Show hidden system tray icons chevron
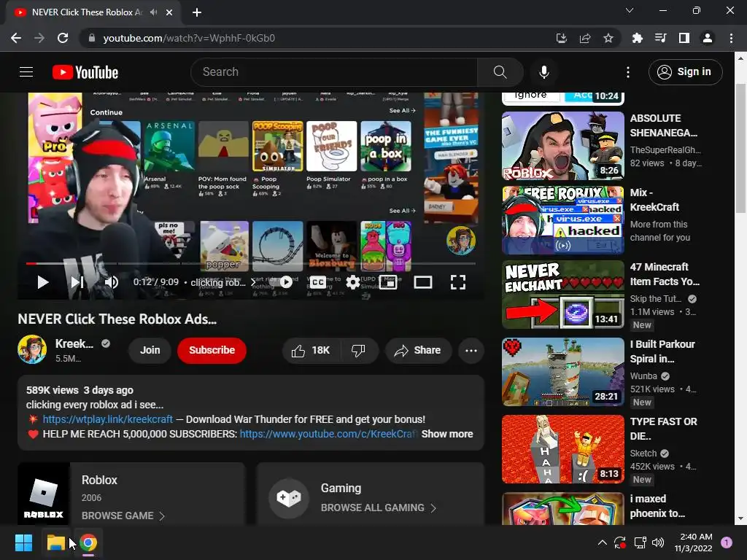The width and height of the screenshot is (747, 560). point(602,542)
